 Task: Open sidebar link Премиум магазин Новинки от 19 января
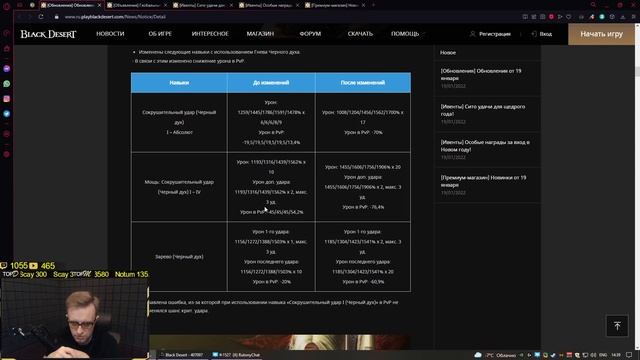(483, 181)
